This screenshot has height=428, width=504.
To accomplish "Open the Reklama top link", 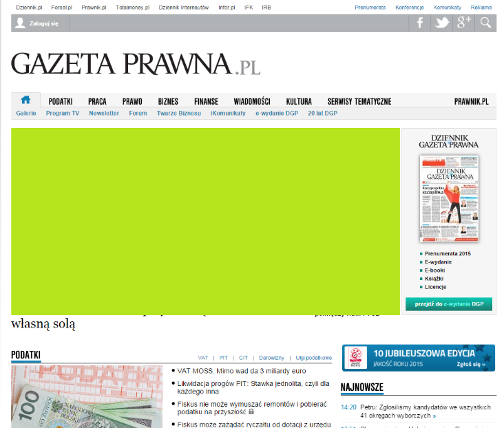I will [481, 8].
